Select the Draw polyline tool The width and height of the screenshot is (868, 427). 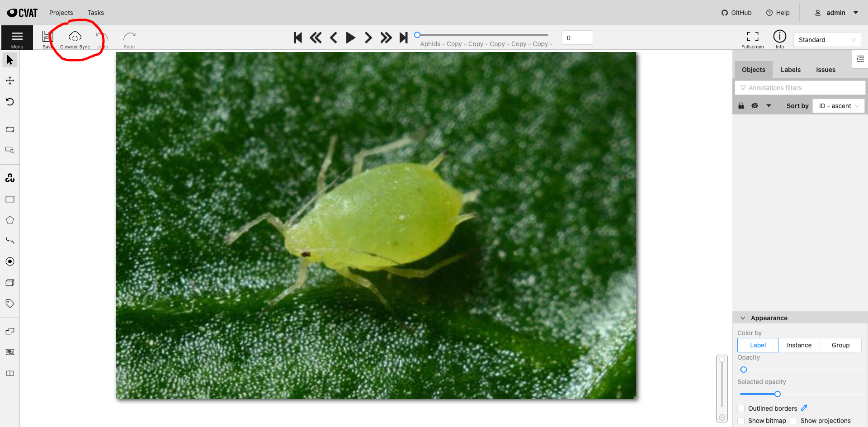10,241
